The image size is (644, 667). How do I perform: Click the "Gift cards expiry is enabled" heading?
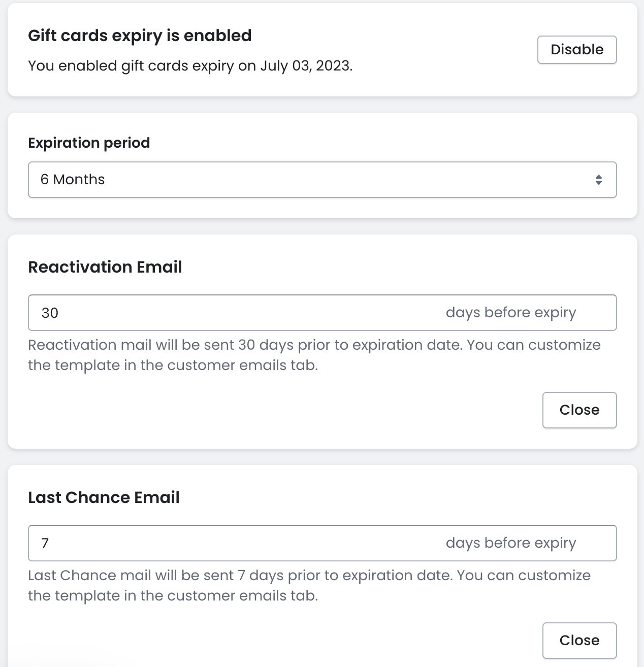[140, 36]
